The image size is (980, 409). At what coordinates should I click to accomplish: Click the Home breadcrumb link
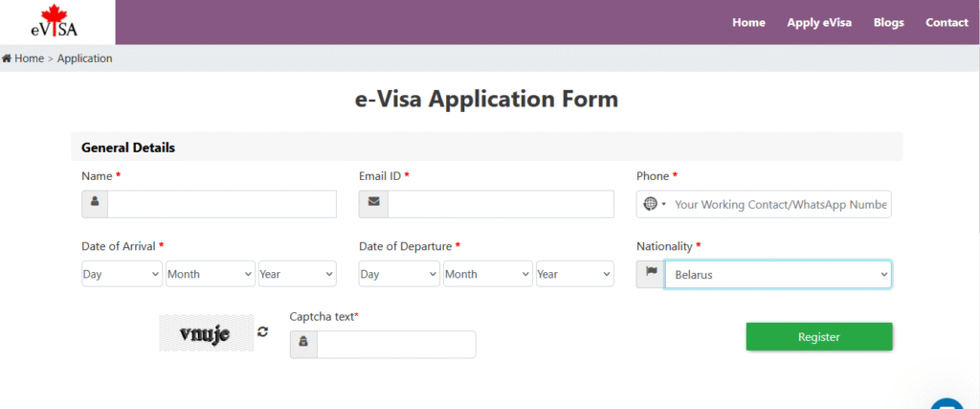(29, 58)
